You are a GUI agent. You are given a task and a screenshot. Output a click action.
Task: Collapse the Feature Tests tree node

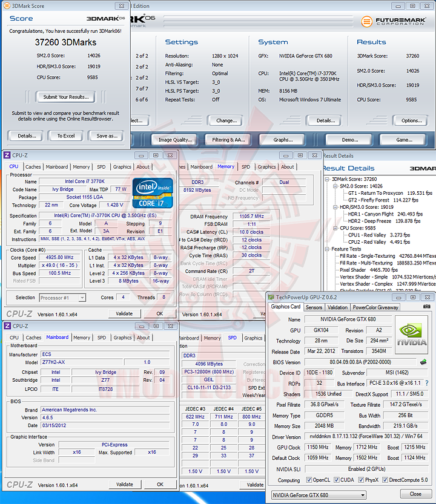click(x=327, y=249)
